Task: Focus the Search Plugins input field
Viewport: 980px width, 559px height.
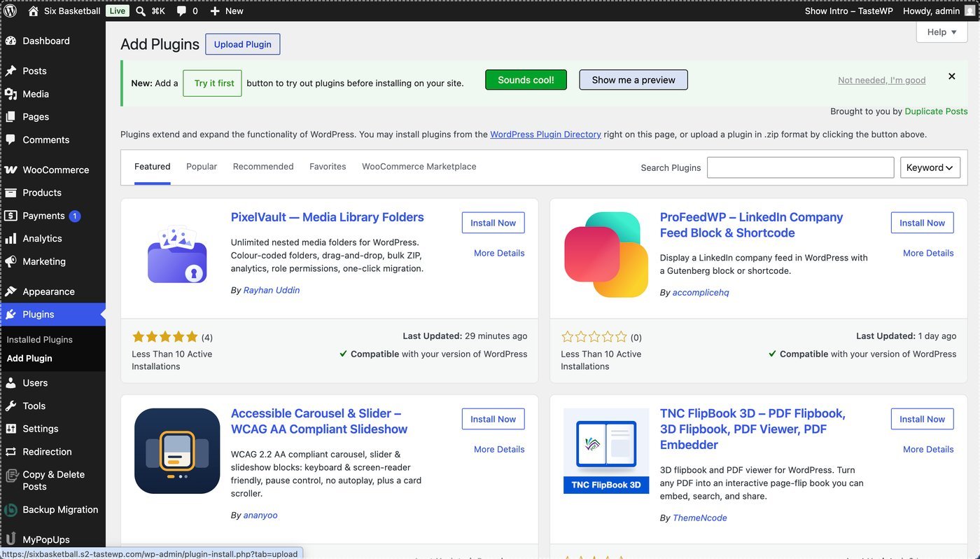Action: 800,167
